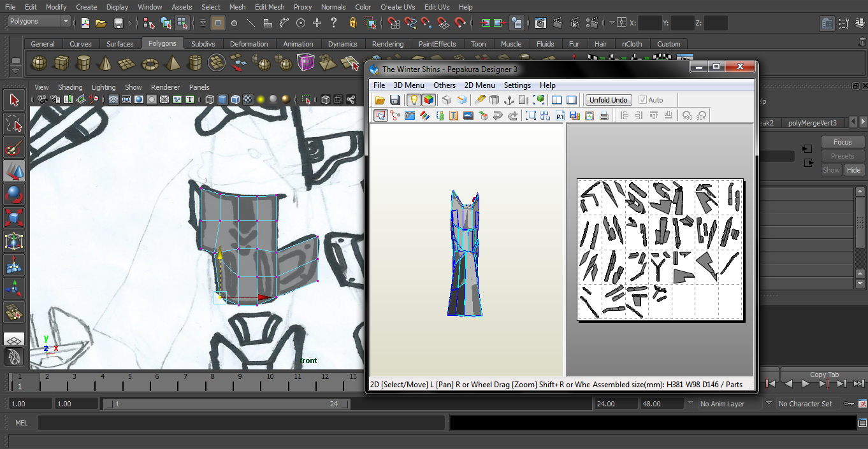Open the No Anim Layer dropdown
868x449 pixels.
730,404
